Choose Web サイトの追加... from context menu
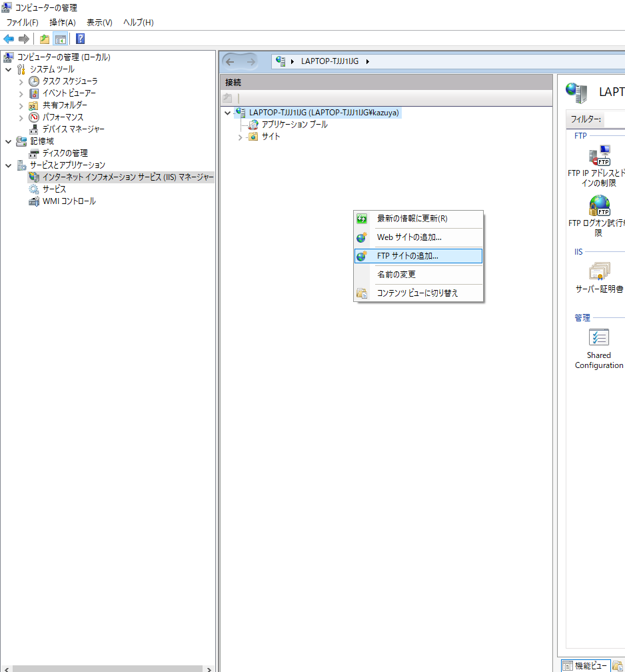The image size is (625, 672). pos(418,237)
